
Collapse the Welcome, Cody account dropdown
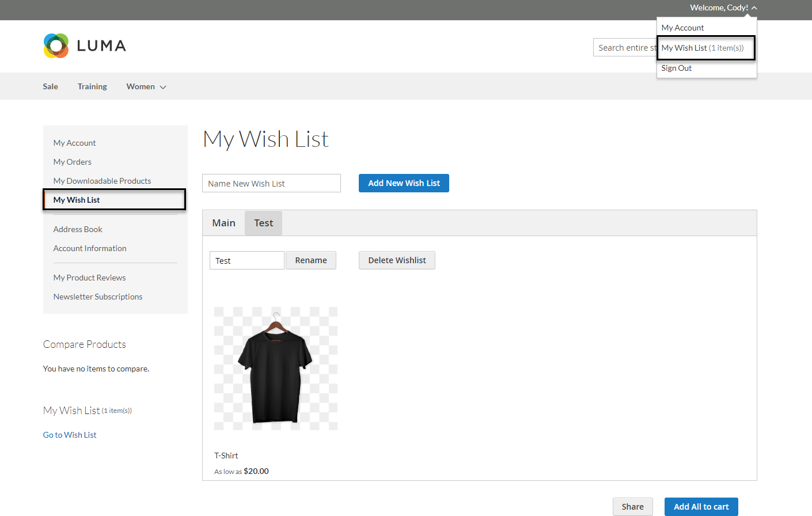click(723, 8)
